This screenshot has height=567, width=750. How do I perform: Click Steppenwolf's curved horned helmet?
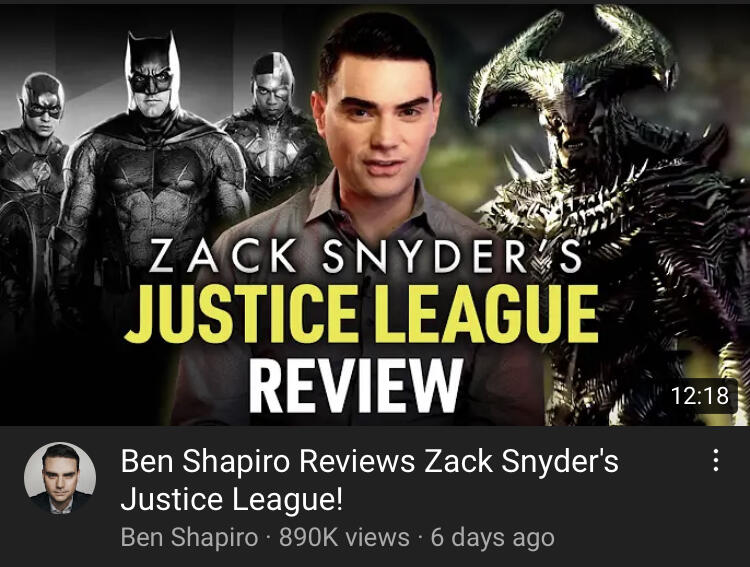574,57
